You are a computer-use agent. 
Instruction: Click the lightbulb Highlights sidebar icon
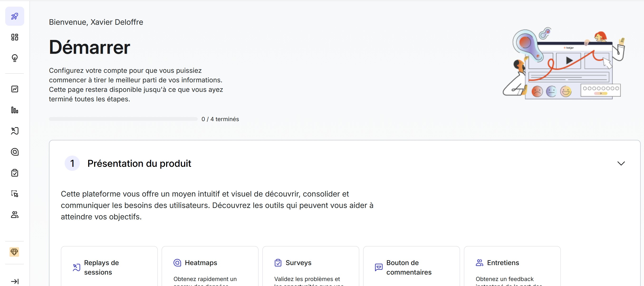pos(14,58)
